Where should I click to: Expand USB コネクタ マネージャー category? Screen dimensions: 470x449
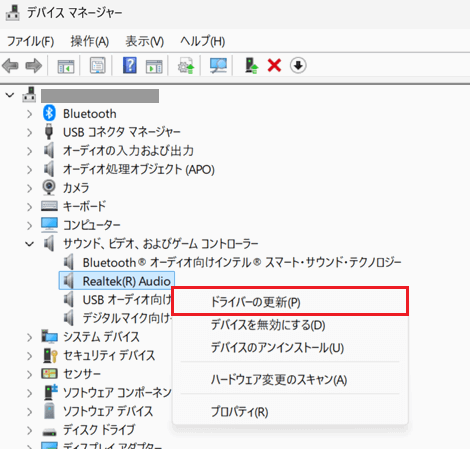click(29, 133)
